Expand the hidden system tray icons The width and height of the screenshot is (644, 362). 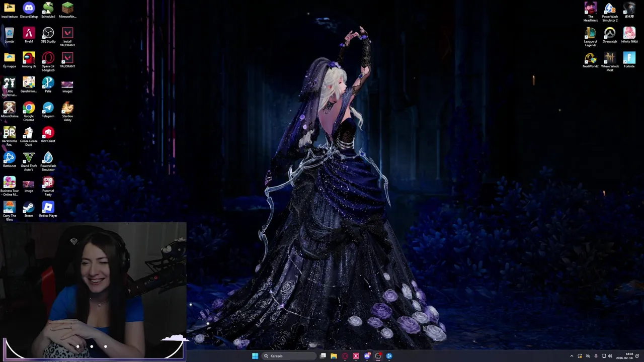tap(572, 356)
